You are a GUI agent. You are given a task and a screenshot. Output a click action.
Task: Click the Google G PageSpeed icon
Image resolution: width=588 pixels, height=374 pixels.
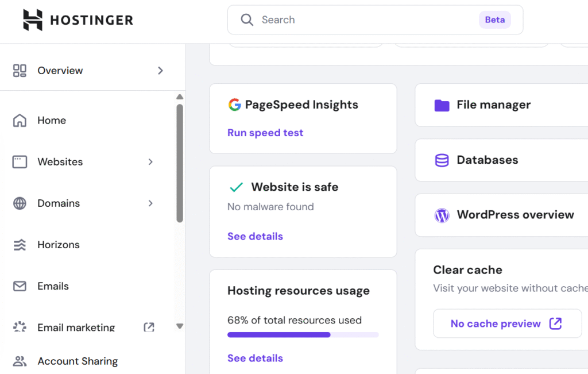[235, 105]
